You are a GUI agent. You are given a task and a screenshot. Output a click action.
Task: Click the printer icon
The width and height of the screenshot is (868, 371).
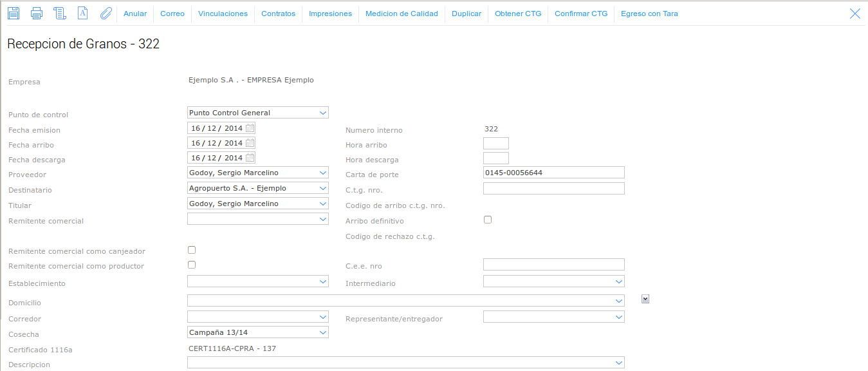tap(37, 14)
